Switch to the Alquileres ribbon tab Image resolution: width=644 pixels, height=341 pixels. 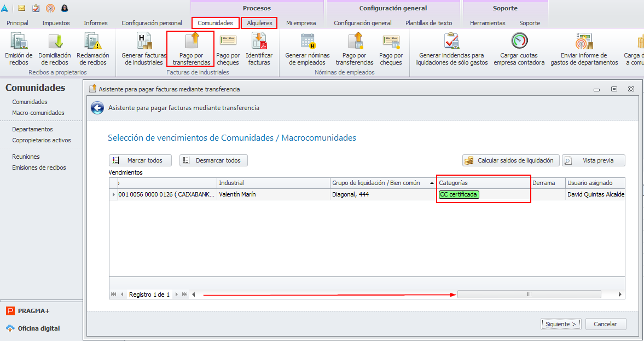259,23
